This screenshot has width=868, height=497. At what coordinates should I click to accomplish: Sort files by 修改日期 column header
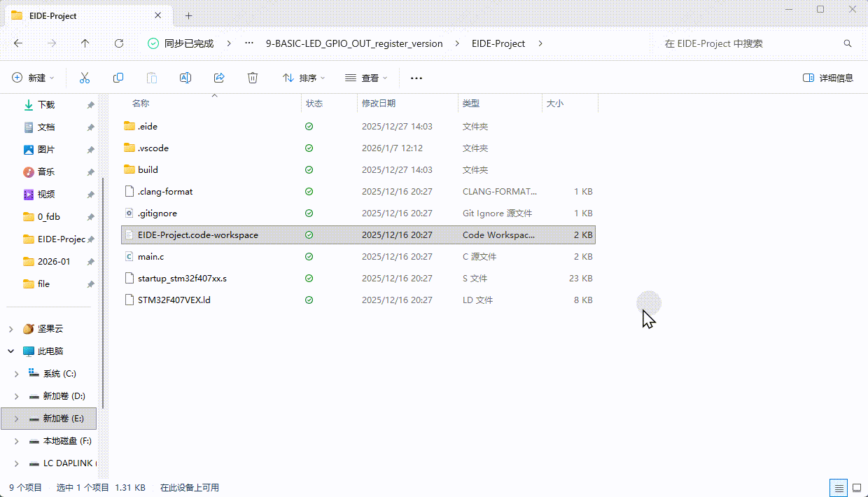(x=379, y=104)
